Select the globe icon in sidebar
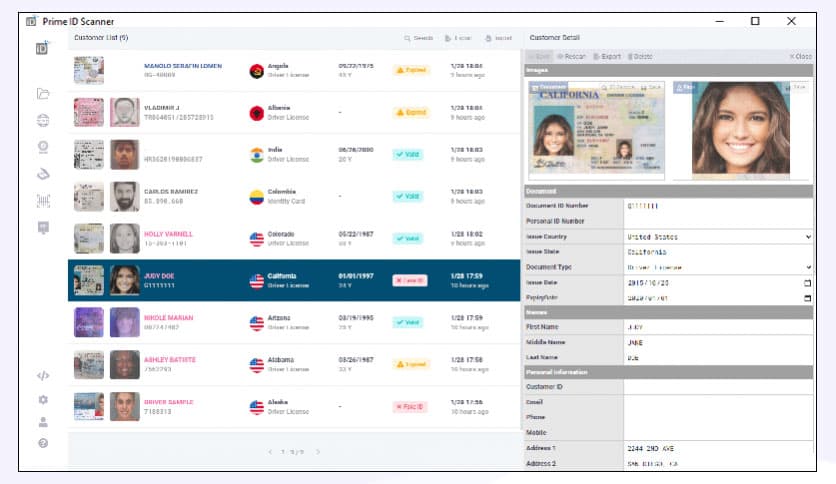 click(43, 120)
